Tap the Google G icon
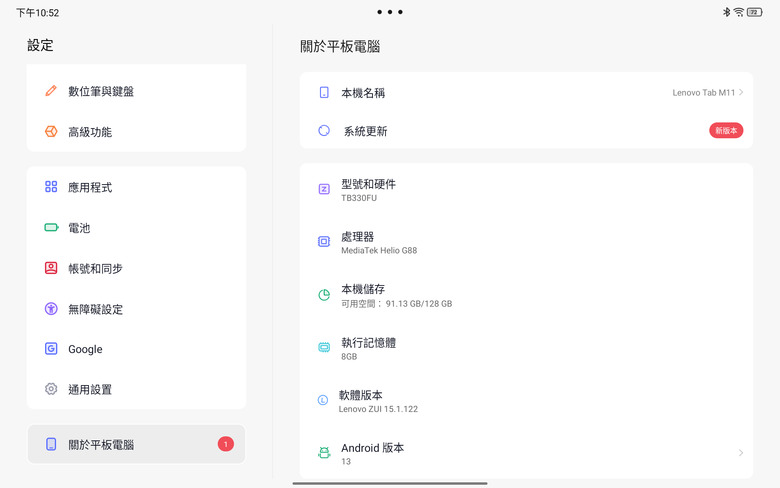This screenshot has width=780, height=488. point(51,349)
